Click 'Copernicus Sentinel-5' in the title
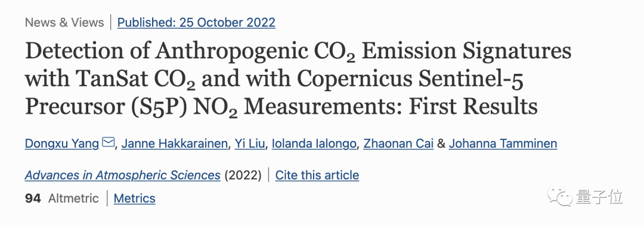This screenshot has height=225, width=644. pyautogui.click(x=411, y=79)
